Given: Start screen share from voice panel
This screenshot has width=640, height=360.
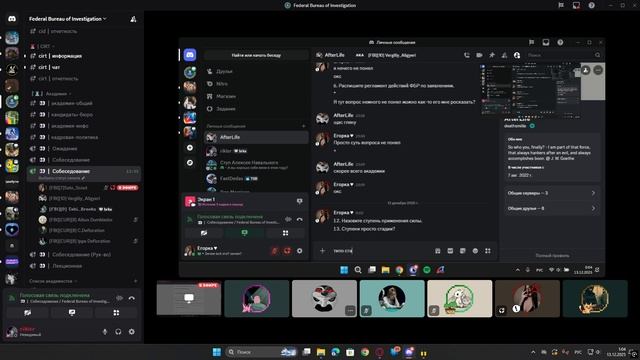Looking at the screenshot, I should tap(72, 313).
